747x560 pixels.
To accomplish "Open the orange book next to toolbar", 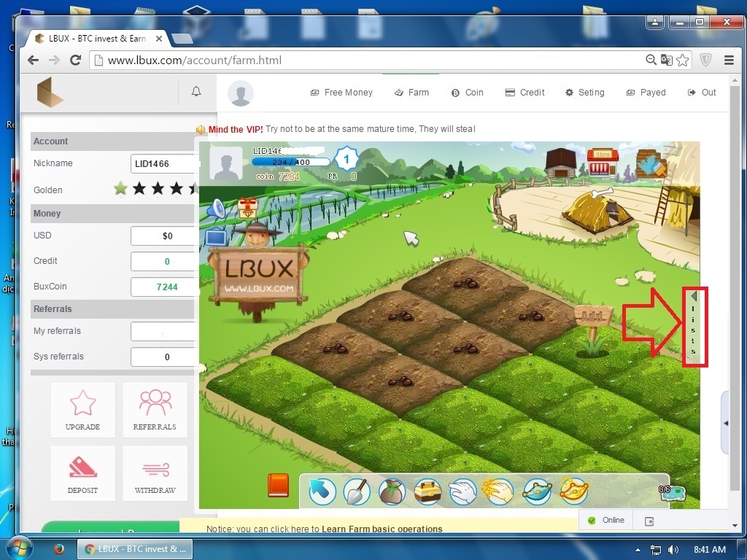I will point(278,485).
